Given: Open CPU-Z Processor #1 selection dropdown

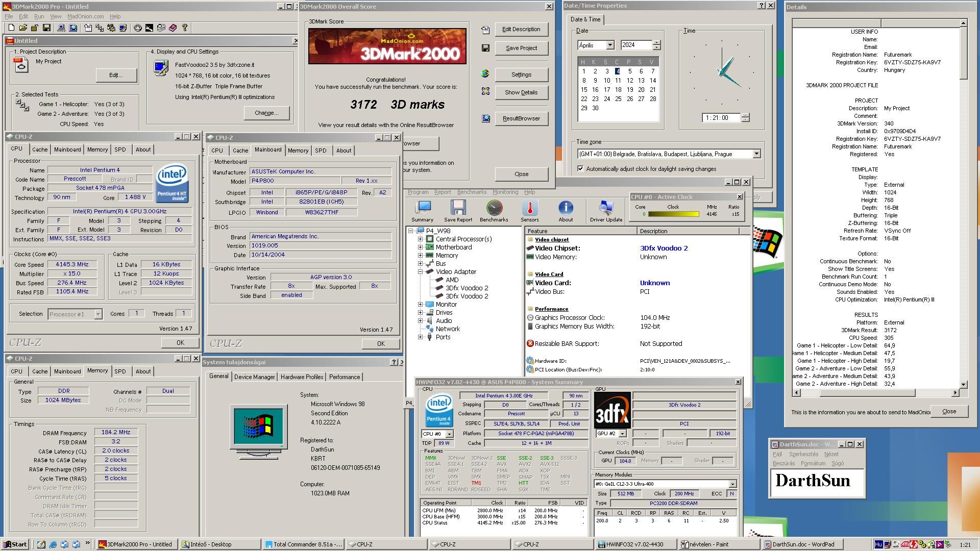Looking at the screenshot, I should click(x=98, y=314).
